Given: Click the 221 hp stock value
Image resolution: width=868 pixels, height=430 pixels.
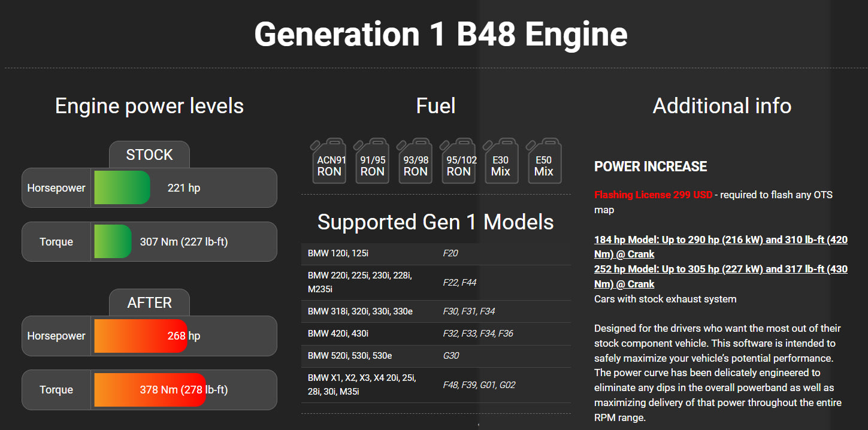Looking at the screenshot, I should pyautogui.click(x=184, y=188).
